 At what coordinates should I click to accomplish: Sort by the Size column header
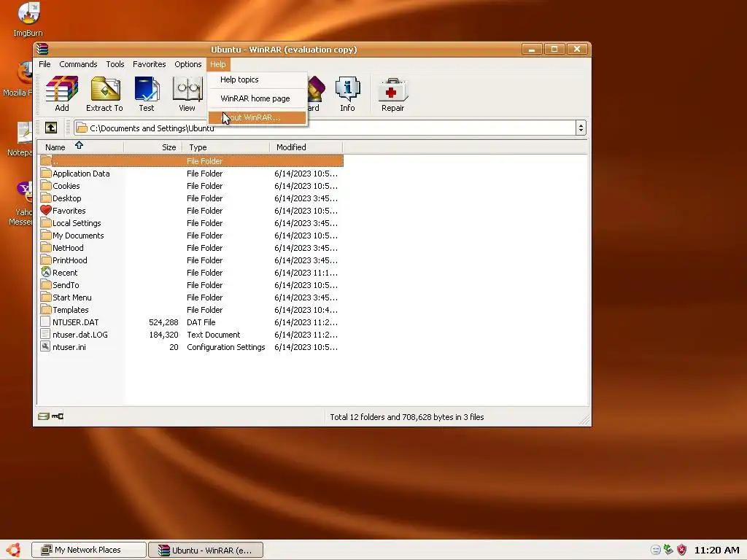pyautogui.click(x=153, y=147)
